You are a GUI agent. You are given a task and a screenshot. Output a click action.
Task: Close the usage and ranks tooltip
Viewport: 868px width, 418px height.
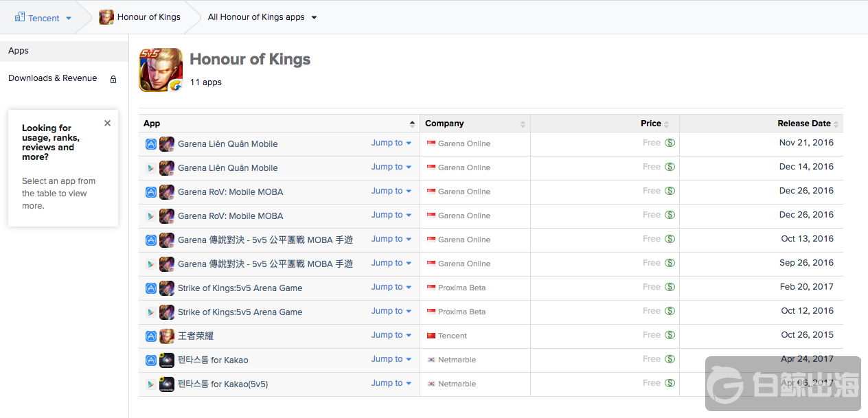(107, 124)
